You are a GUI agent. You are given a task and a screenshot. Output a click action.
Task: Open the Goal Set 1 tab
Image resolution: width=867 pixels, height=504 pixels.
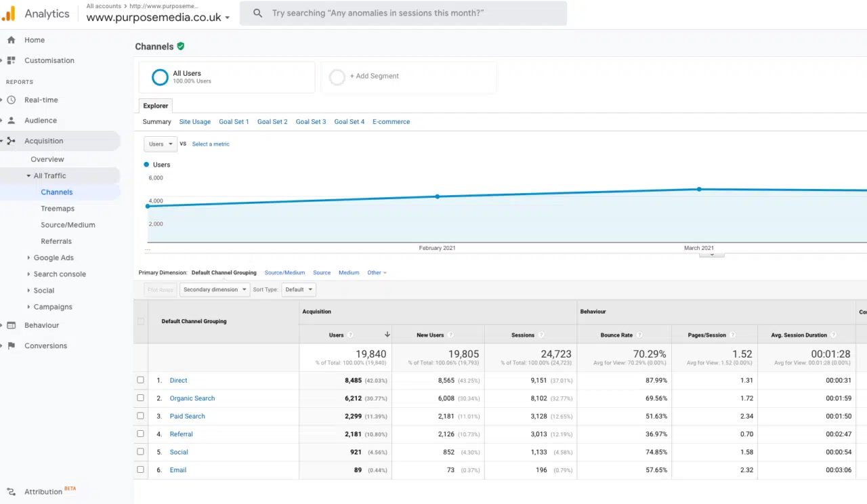(234, 122)
